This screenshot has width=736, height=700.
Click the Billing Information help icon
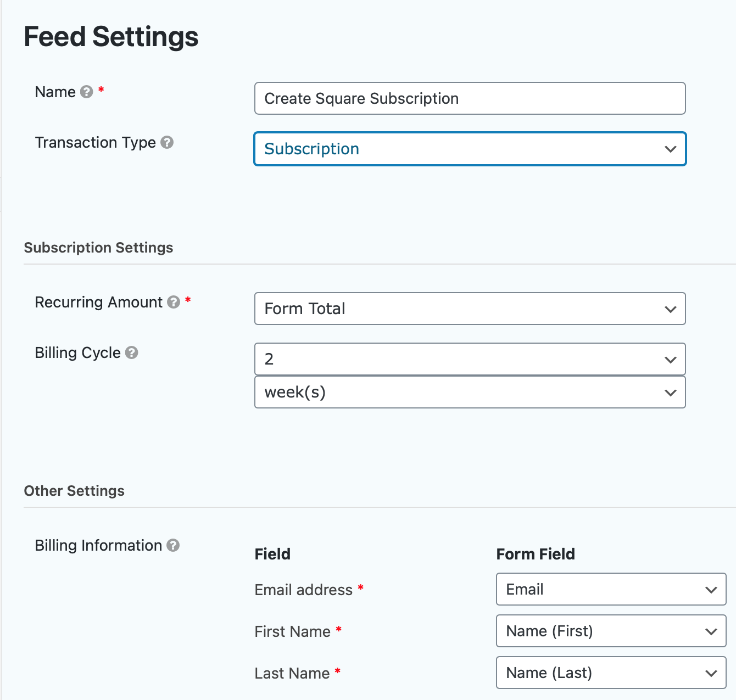[174, 545]
